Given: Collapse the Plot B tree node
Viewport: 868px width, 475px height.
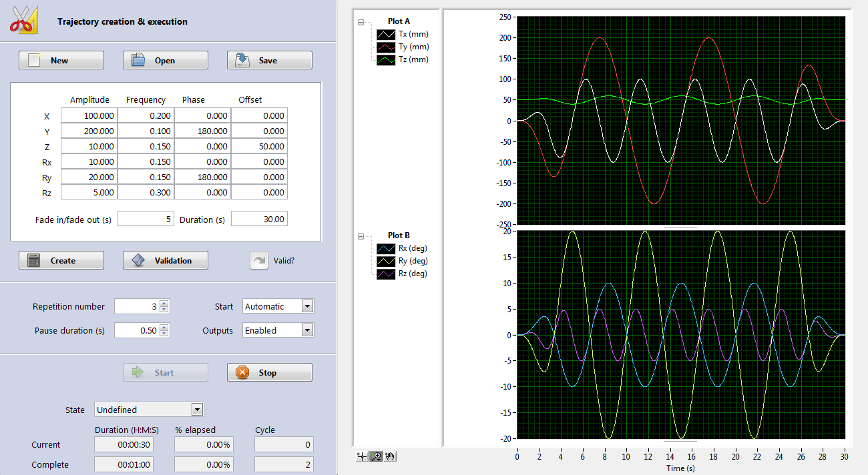Looking at the screenshot, I should (361, 235).
